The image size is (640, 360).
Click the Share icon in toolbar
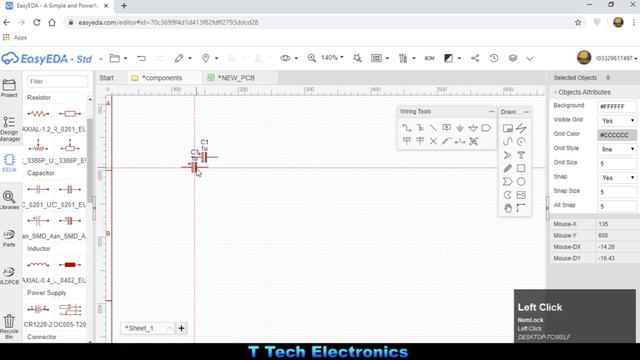[x=475, y=58]
